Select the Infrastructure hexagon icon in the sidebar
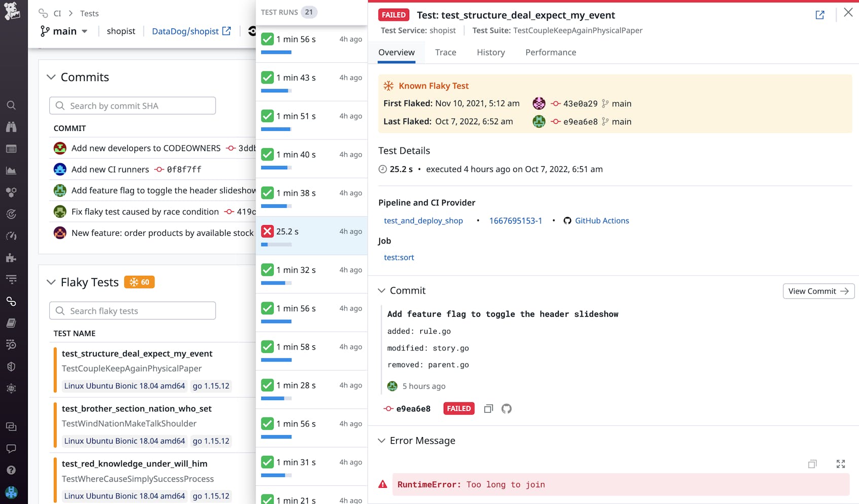Viewport: 859px width, 504px height. coord(11,192)
